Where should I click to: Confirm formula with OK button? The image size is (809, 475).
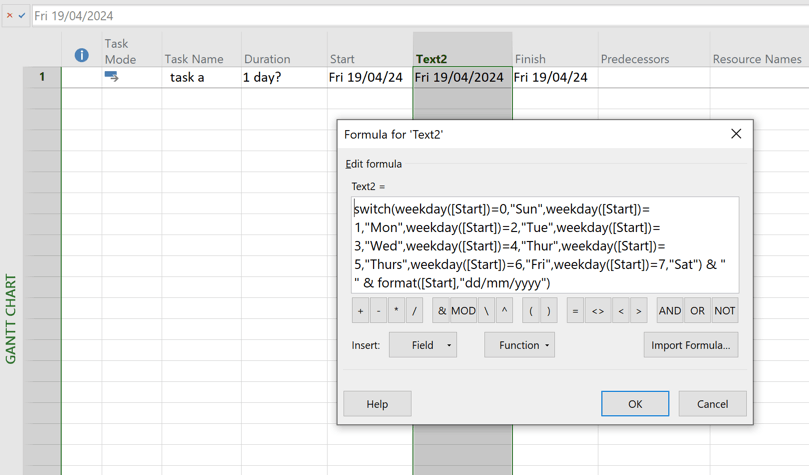pos(635,404)
